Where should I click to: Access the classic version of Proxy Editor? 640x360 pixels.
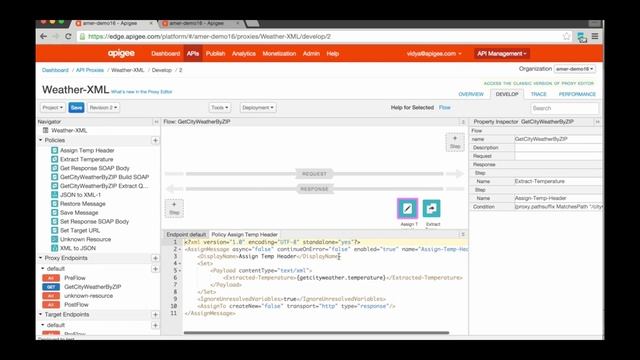pos(539,83)
